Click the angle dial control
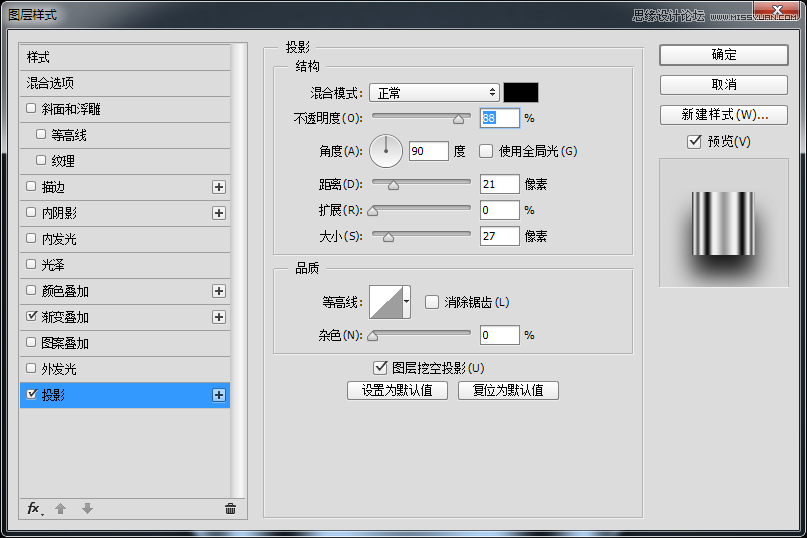The image size is (807, 538). [x=386, y=151]
